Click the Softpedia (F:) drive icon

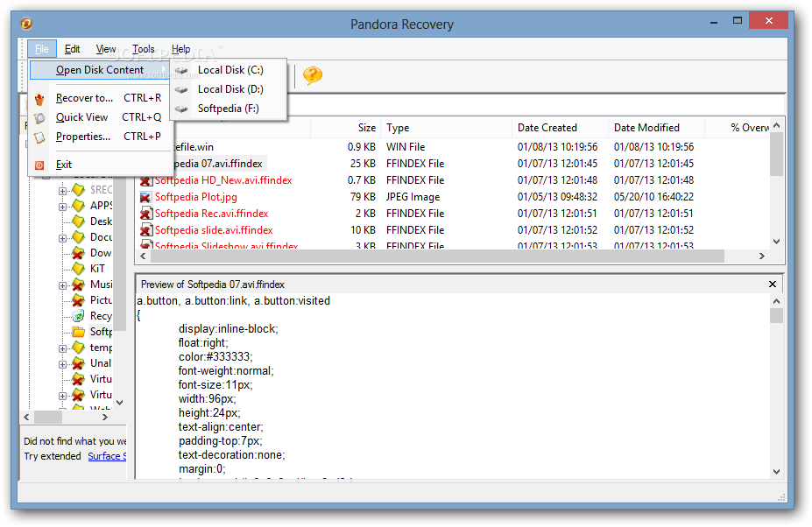pyautogui.click(x=180, y=109)
